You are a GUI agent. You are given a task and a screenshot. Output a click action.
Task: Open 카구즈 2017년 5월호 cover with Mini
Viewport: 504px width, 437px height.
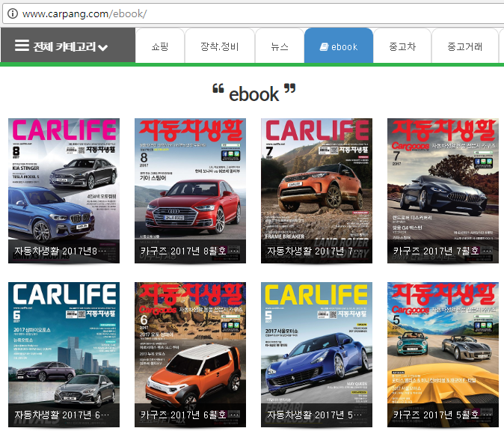pos(443,355)
